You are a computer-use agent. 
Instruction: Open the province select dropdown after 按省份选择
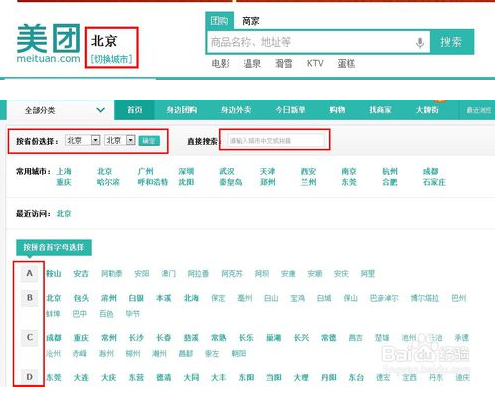point(82,140)
